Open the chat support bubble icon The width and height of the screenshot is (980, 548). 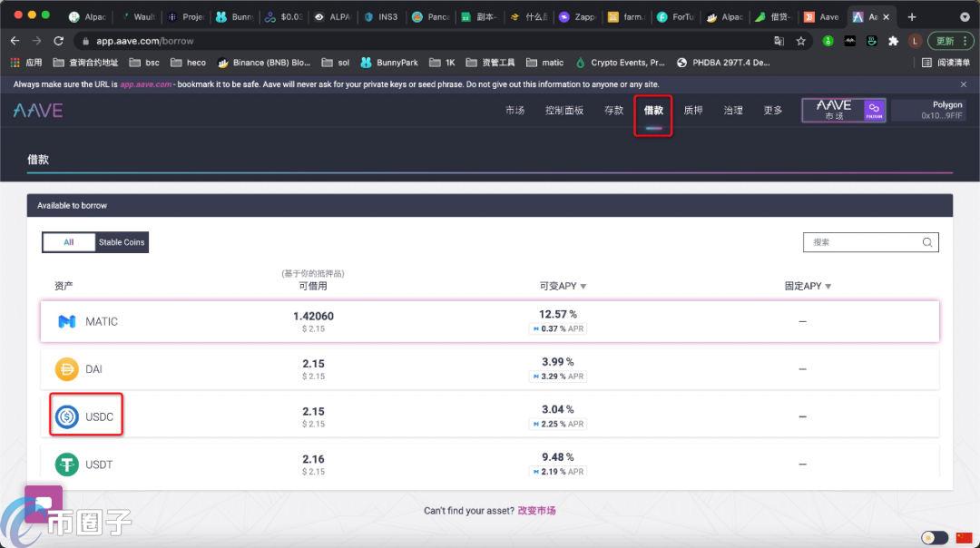pos(44,504)
